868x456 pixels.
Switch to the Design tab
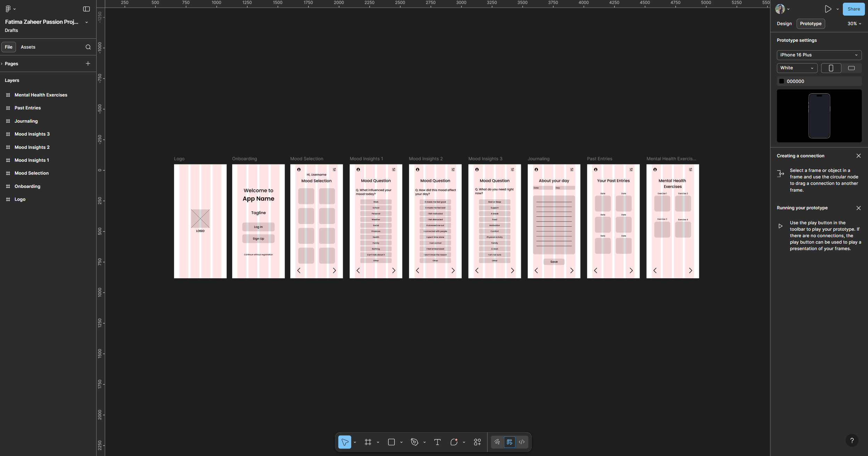pos(784,24)
